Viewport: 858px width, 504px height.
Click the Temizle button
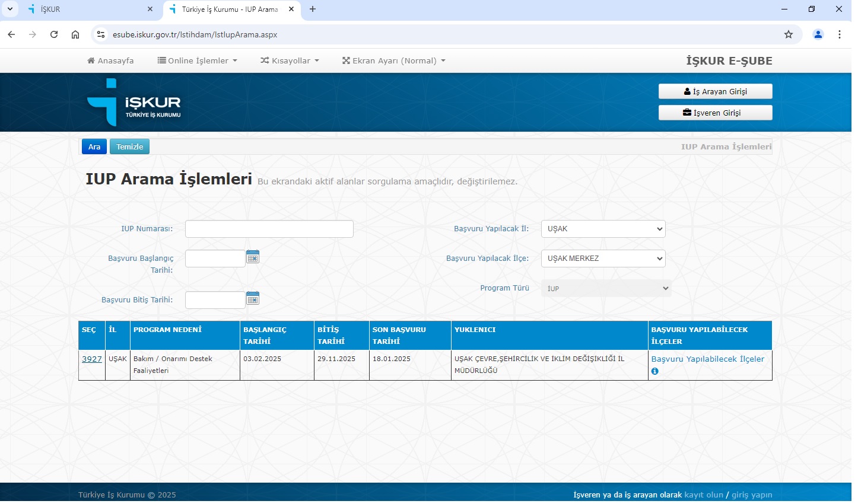[x=129, y=146]
